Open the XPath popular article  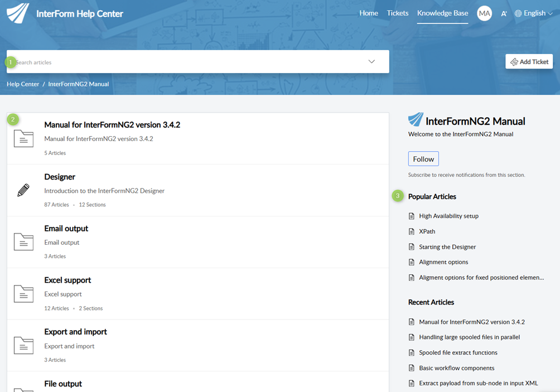click(x=427, y=231)
